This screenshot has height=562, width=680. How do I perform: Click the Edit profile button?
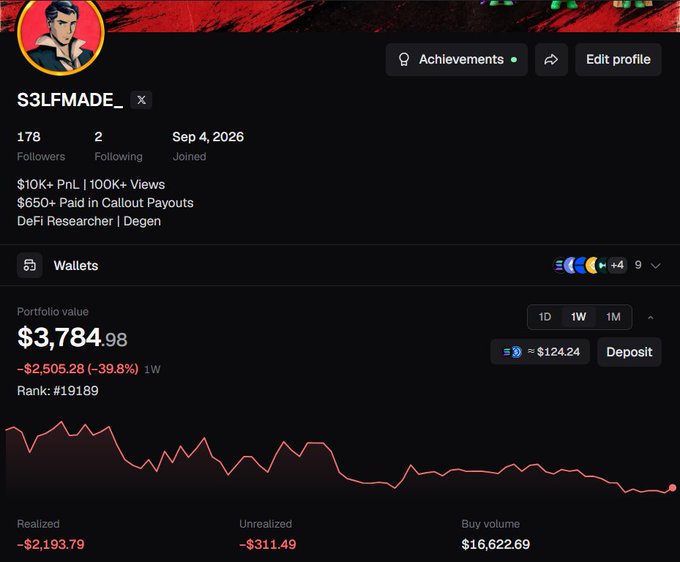(x=618, y=59)
